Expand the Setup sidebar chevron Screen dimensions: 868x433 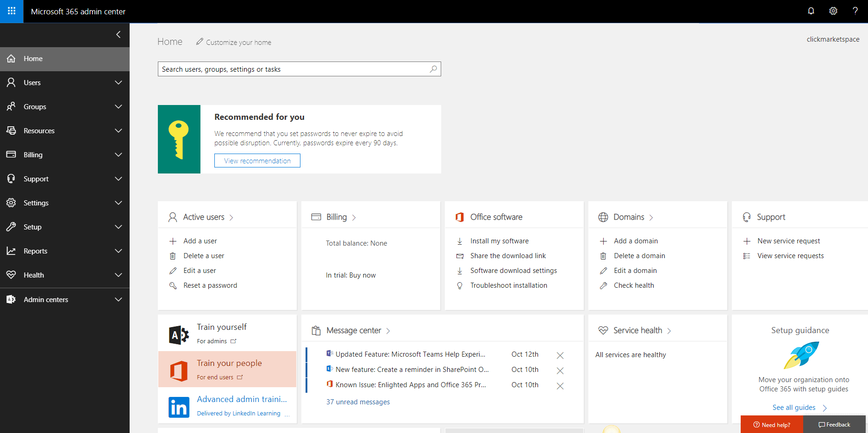119,227
